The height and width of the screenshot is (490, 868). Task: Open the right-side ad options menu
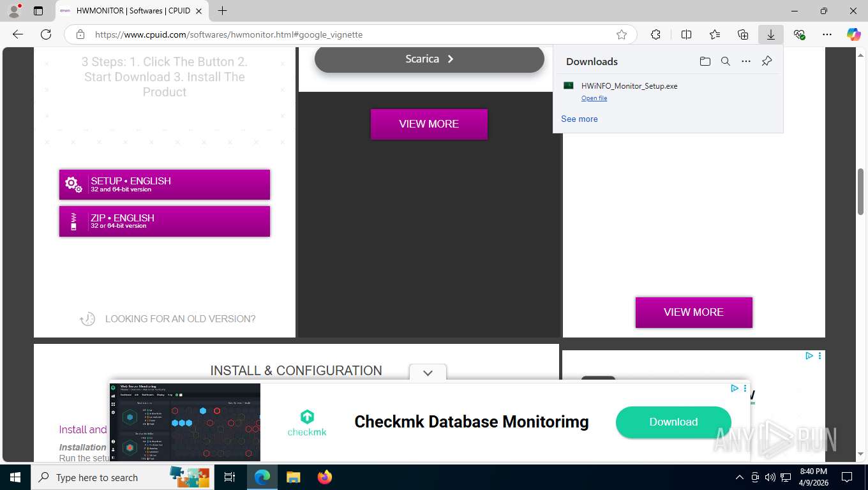[x=819, y=355]
